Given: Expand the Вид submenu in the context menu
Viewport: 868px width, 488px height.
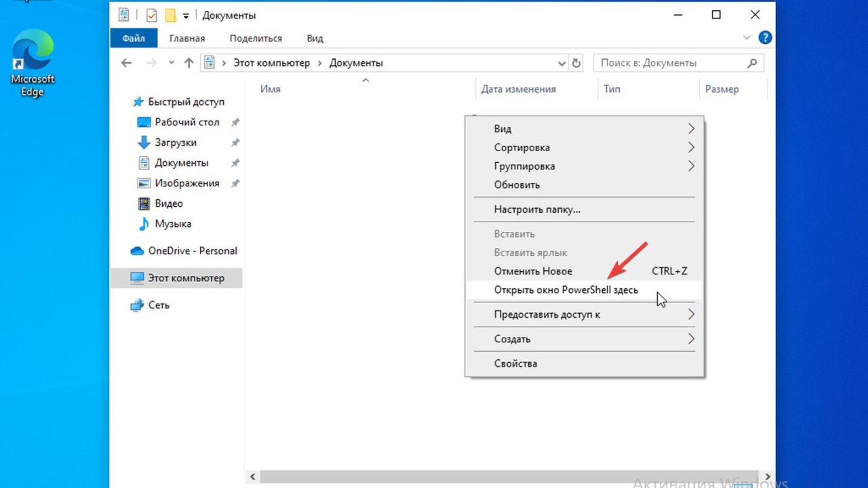Looking at the screenshot, I should pos(502,128).
